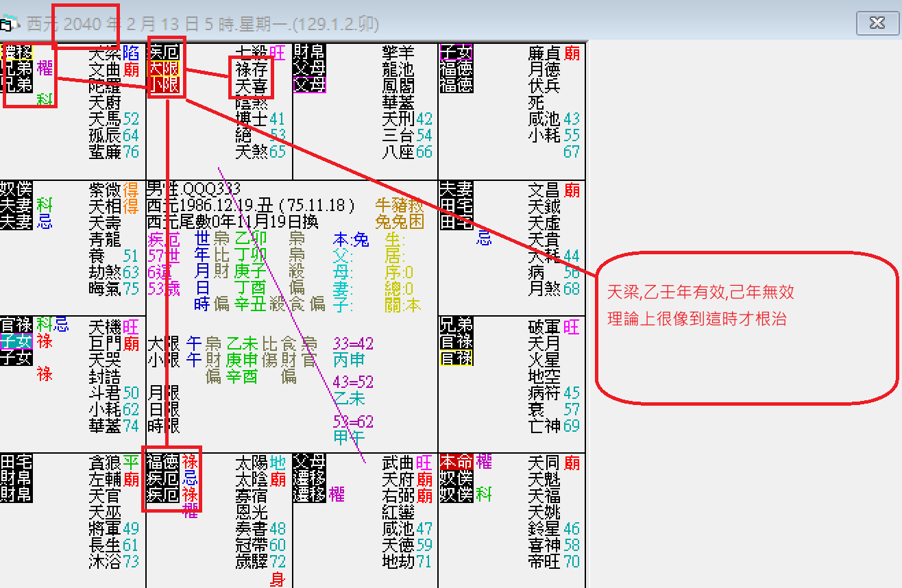Click the chart application icon in the title bar

coord(8,22)
